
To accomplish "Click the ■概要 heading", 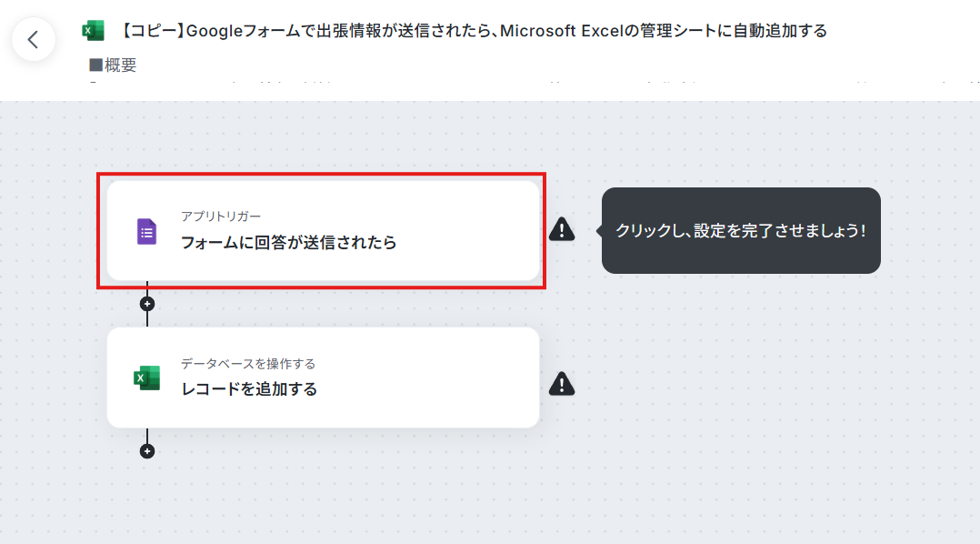I will click(113, 65).
